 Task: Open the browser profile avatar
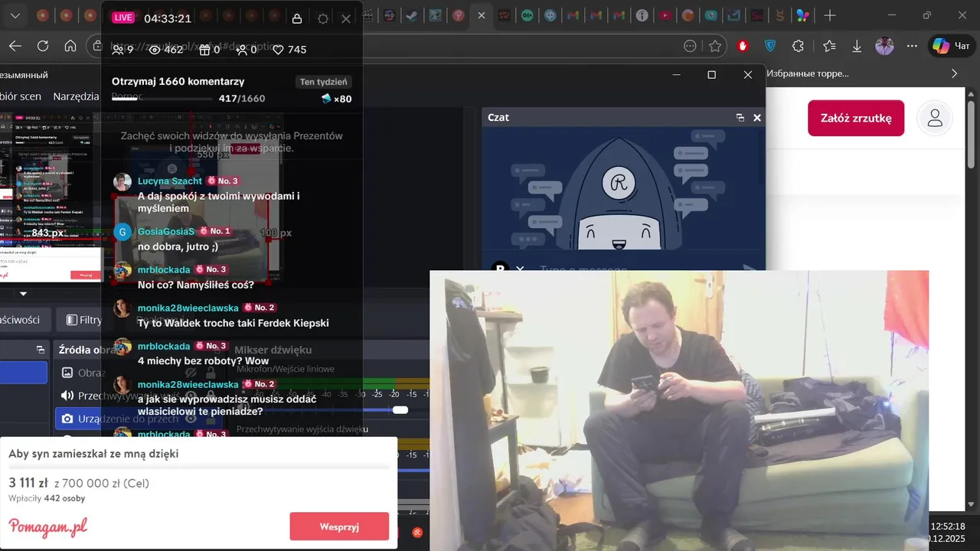[x=884, y=46]
